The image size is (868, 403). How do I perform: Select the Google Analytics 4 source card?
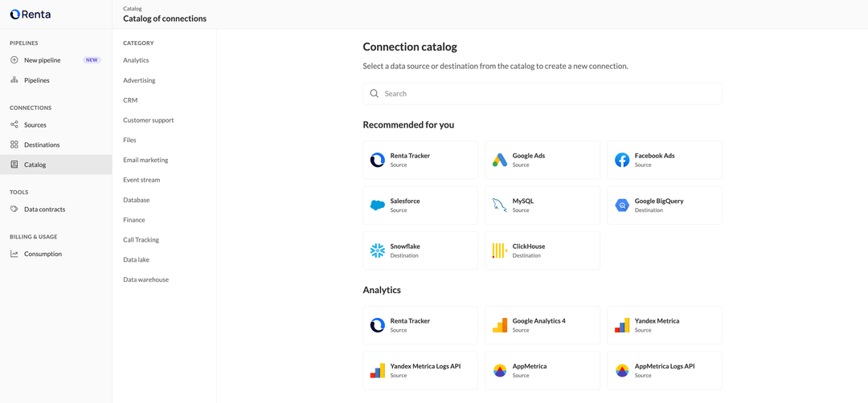click(x=542, y=325)
